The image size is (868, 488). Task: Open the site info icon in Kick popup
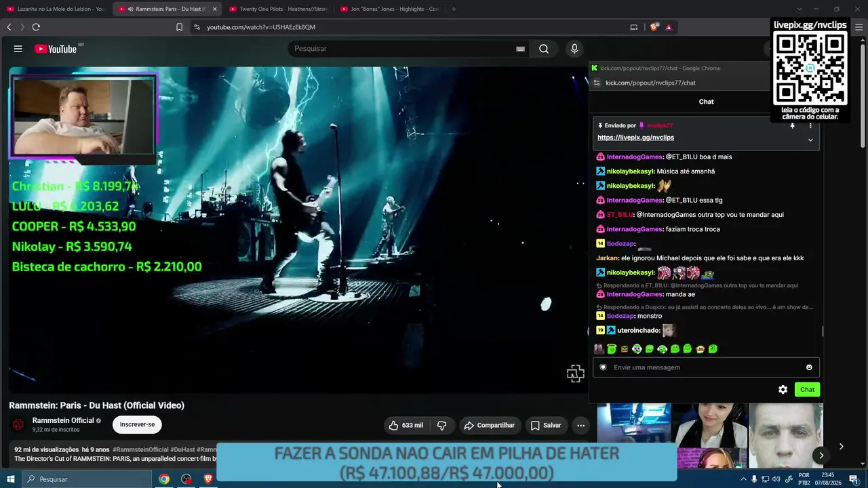597,83
